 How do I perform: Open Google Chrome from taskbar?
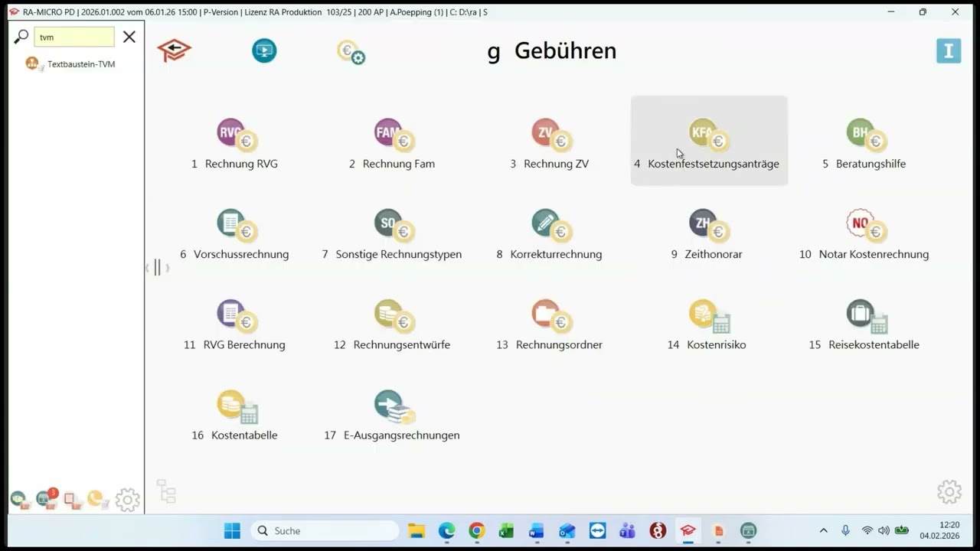477,530
